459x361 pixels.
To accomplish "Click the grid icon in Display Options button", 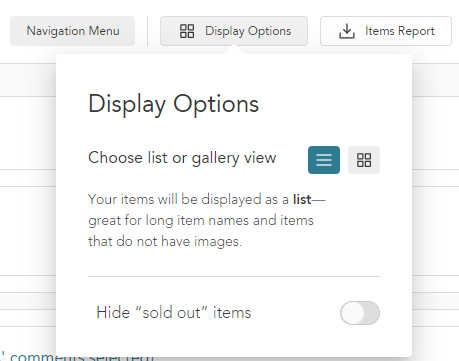I will (x=187, y=31).
